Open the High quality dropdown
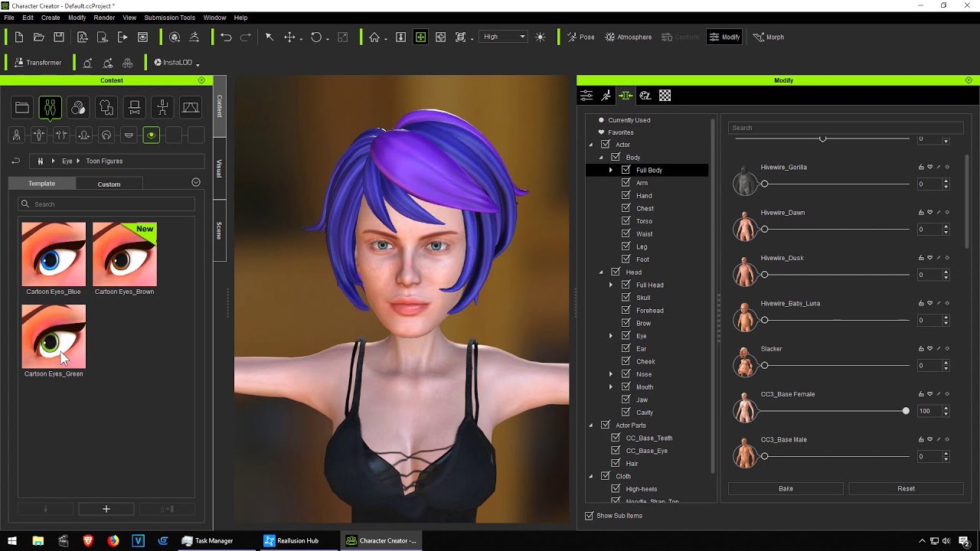The height and width of the screenshot is (551, 980). 504,37
